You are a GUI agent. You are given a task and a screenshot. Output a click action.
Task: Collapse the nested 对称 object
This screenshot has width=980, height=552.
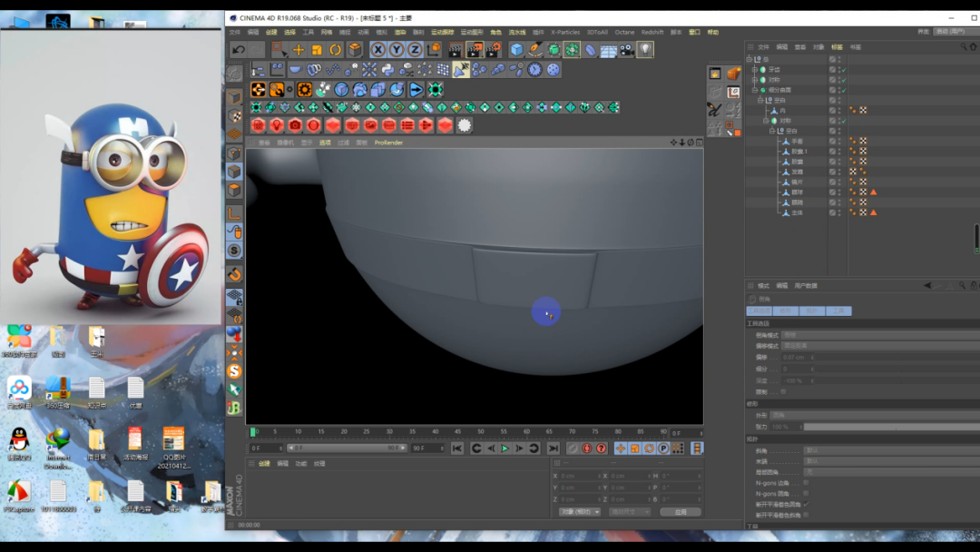766,121
